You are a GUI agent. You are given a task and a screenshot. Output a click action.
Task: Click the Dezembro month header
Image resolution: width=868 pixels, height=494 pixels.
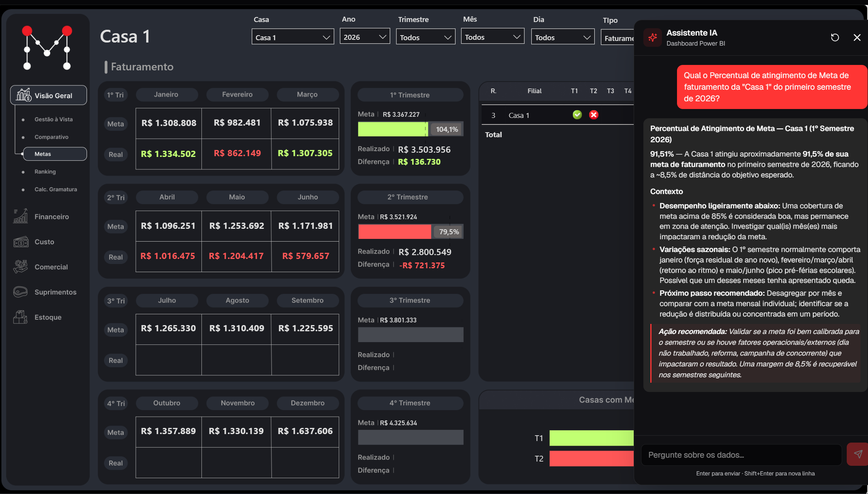click(x=307, y=403)
